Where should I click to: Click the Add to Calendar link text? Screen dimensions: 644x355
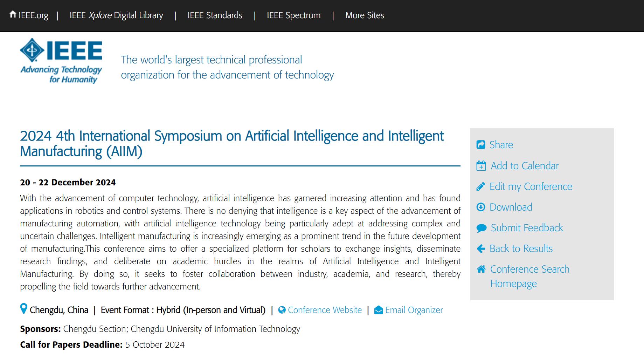[525, 166]
